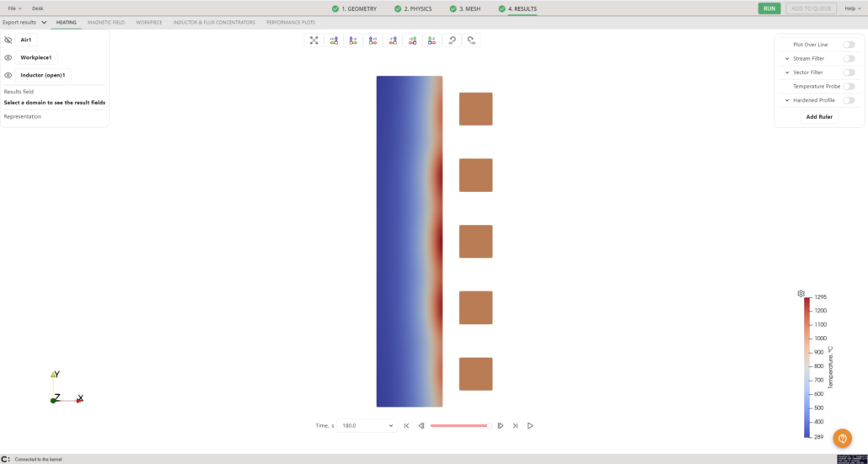Screen dimensions: 868x464
Task: Click the fit-to-view reset camera icon
Action: click(314, 40)
